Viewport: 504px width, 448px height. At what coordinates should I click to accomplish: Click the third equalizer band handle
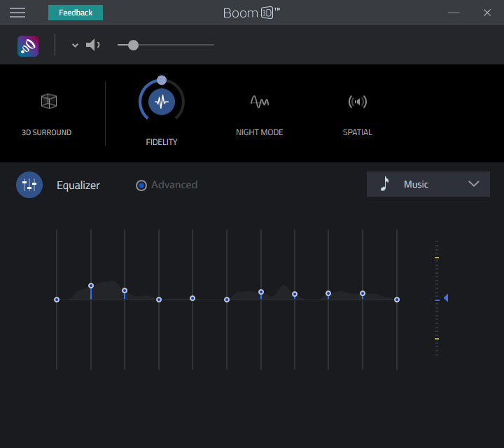[125, 290]
